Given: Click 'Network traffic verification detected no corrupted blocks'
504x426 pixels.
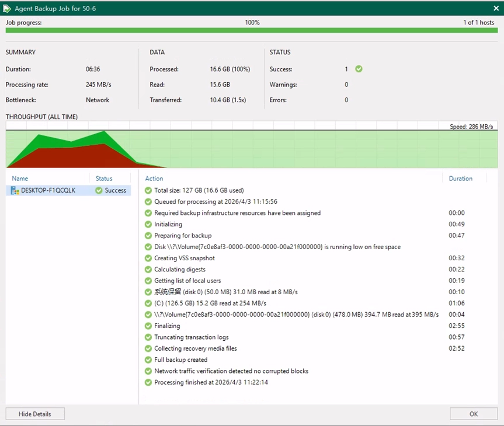Looking at the screenshot, I should coord(231,371).
